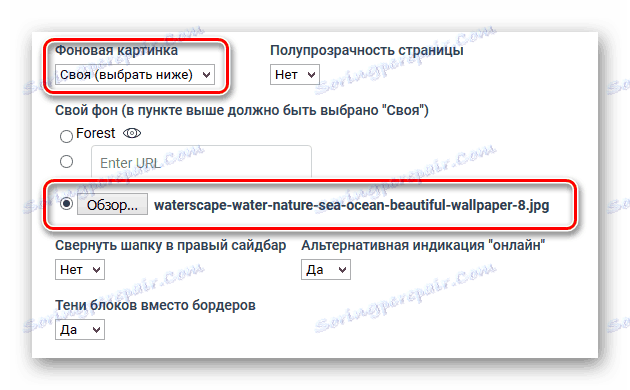
Task: Click the Тени блоков вместо бордеров label
Action: point(155,305)
